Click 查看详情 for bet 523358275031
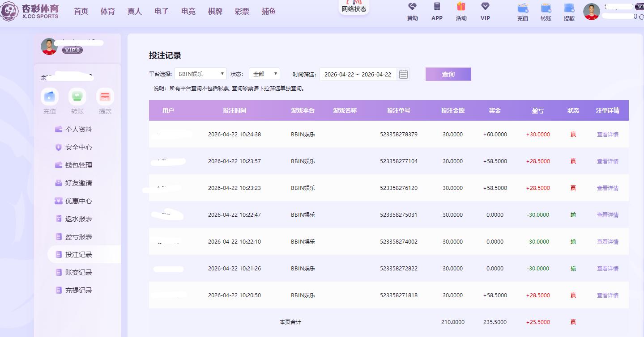The height and width of the screenshot is (337, 644). 607,215
